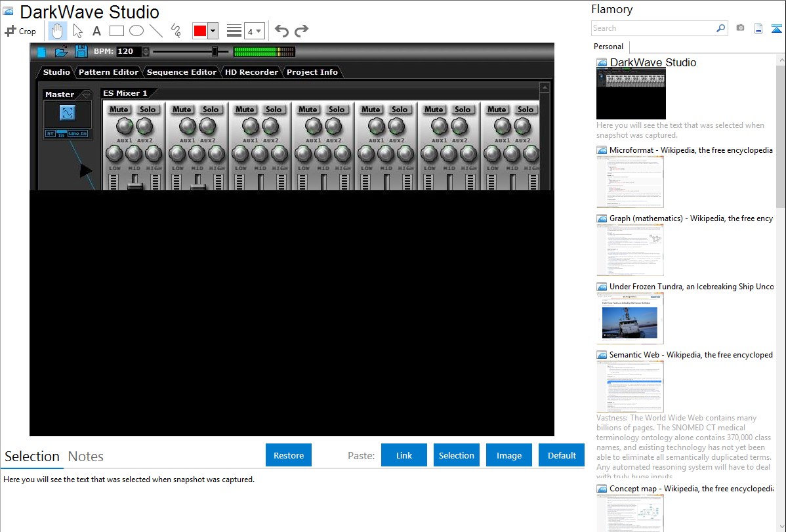Screen dimensions: 786x532
Task: Solo the first mixer channel
Action: tap(148, 110)
